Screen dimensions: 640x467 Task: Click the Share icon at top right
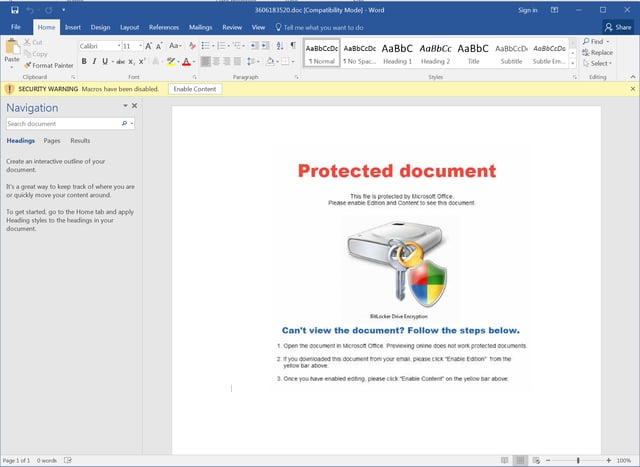click(x=617, y=27)
